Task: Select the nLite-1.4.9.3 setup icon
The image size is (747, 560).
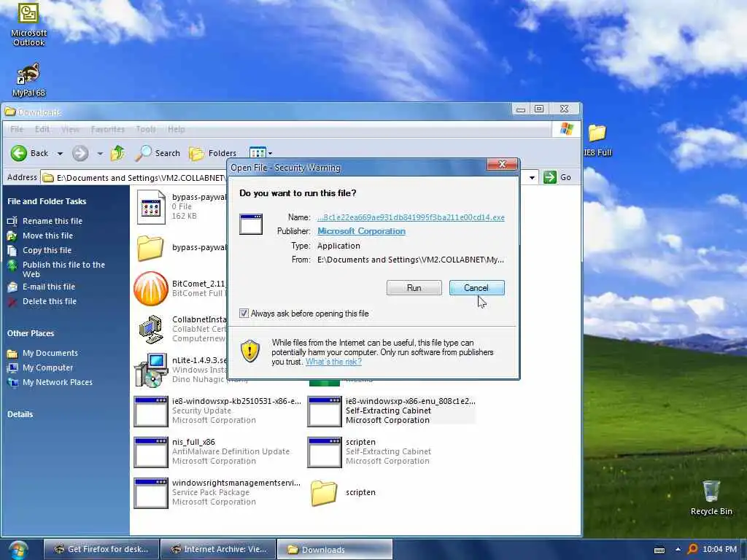Action: (x=151, y=370)
